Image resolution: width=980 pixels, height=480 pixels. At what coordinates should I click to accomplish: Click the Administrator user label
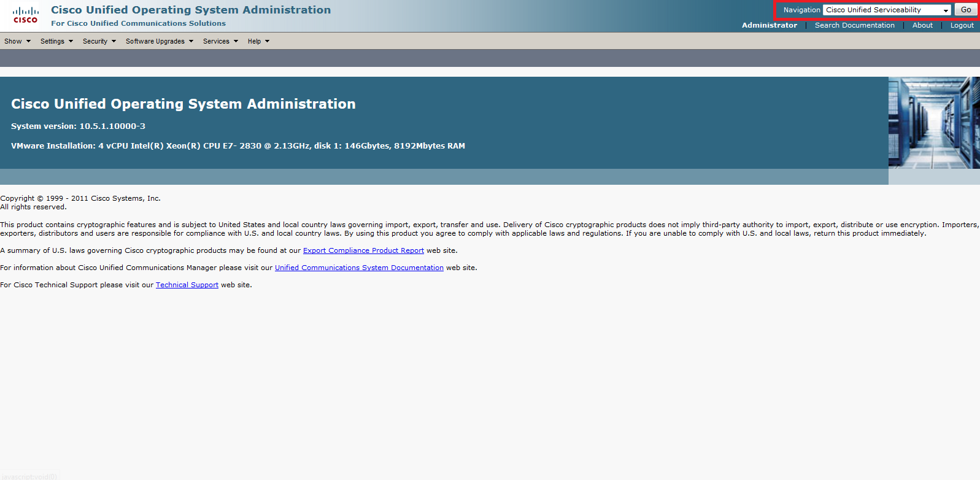point(769,25)
